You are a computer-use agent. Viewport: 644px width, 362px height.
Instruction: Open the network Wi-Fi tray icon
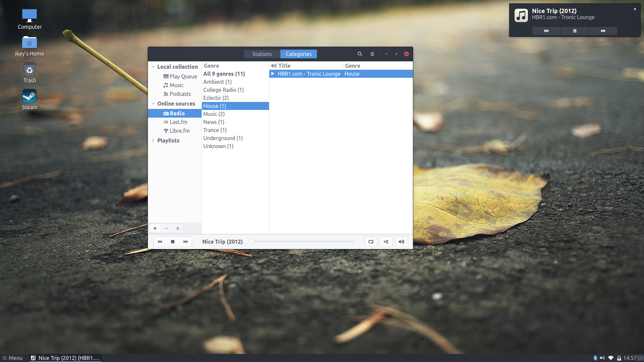[611, 358]
